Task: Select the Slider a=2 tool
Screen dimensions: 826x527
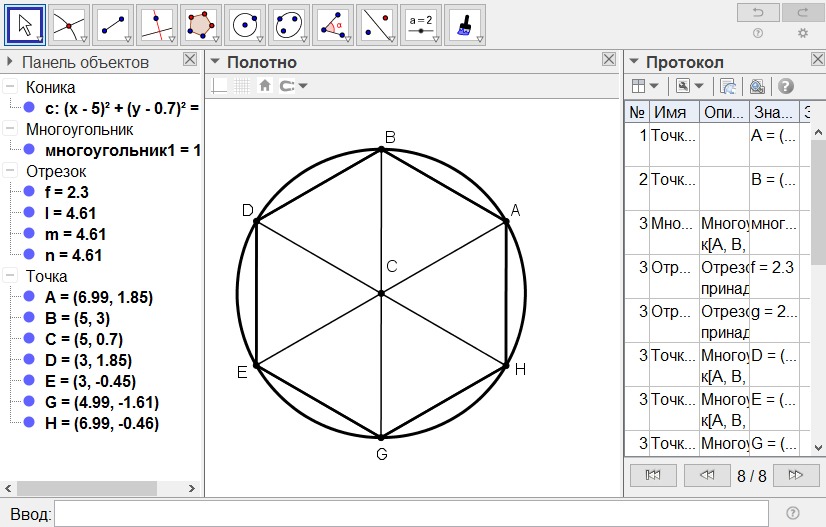Action: pyautogui.click(x=421, y=24)
